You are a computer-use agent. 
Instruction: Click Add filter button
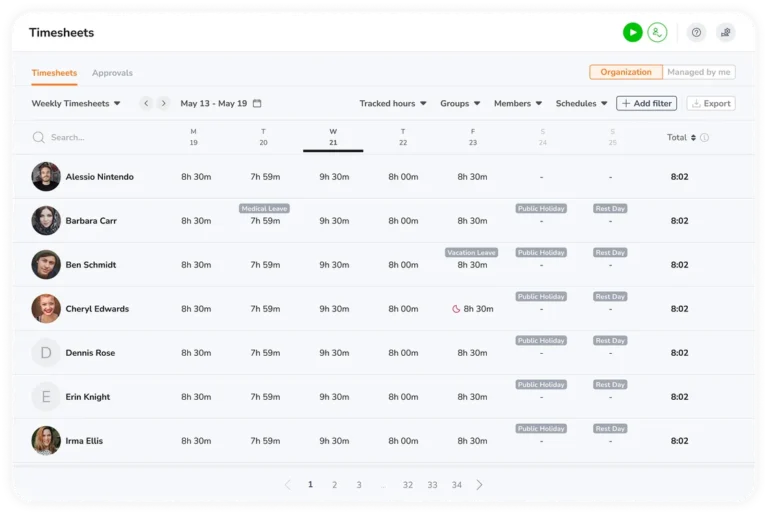click(647, 103)
